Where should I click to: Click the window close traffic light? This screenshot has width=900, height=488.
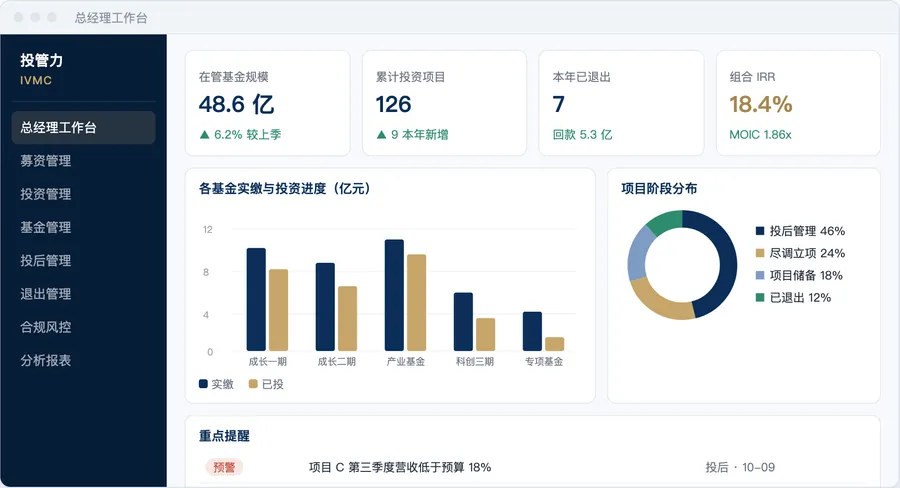click(x=18, y=17)
